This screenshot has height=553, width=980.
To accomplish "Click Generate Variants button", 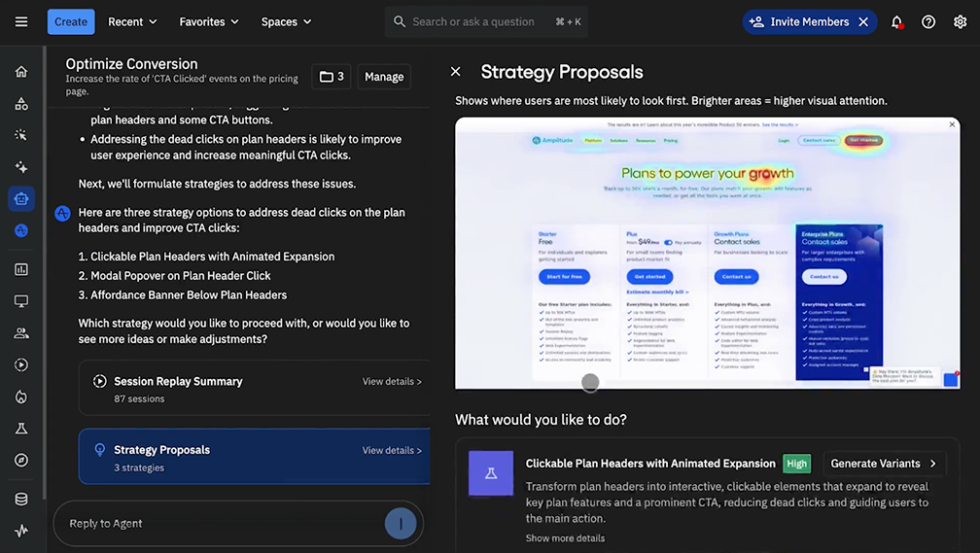I will pyautogui.click(x=883, y=464).
